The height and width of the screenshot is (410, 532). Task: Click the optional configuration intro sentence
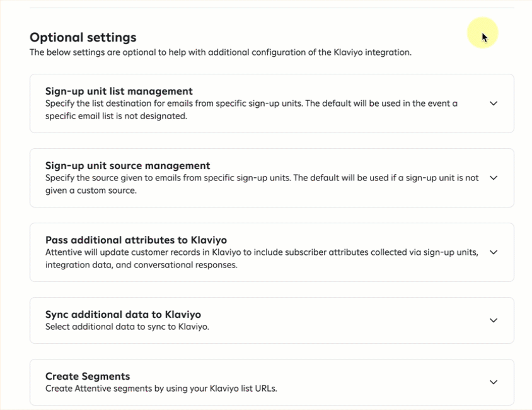[220, 52]
